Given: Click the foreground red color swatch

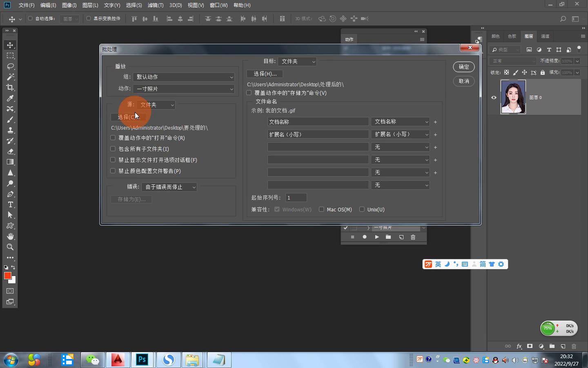Looking at the screenshot, I should pos(7,276).
